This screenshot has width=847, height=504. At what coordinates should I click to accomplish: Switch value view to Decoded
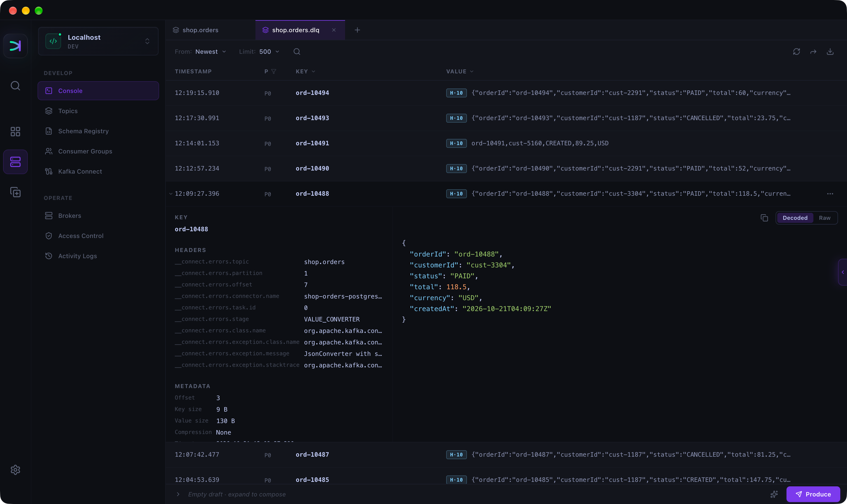coord(795,218)
